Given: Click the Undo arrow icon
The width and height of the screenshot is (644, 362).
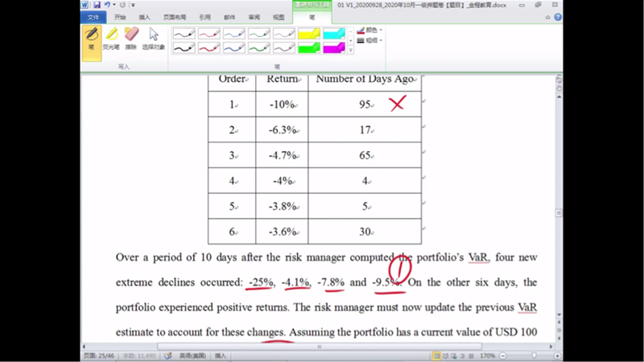Looking at the screenshot, I should (107, 5).
